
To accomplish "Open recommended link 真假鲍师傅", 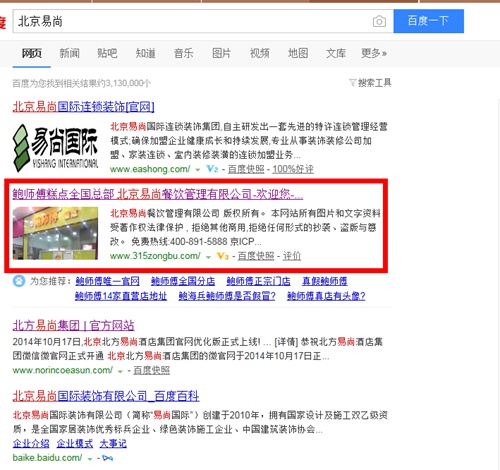I will pyautogui.click(x=325, y=281).
